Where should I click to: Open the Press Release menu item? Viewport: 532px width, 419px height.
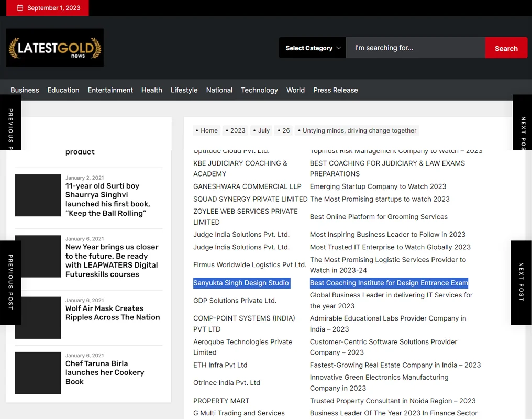pos(336,90)
